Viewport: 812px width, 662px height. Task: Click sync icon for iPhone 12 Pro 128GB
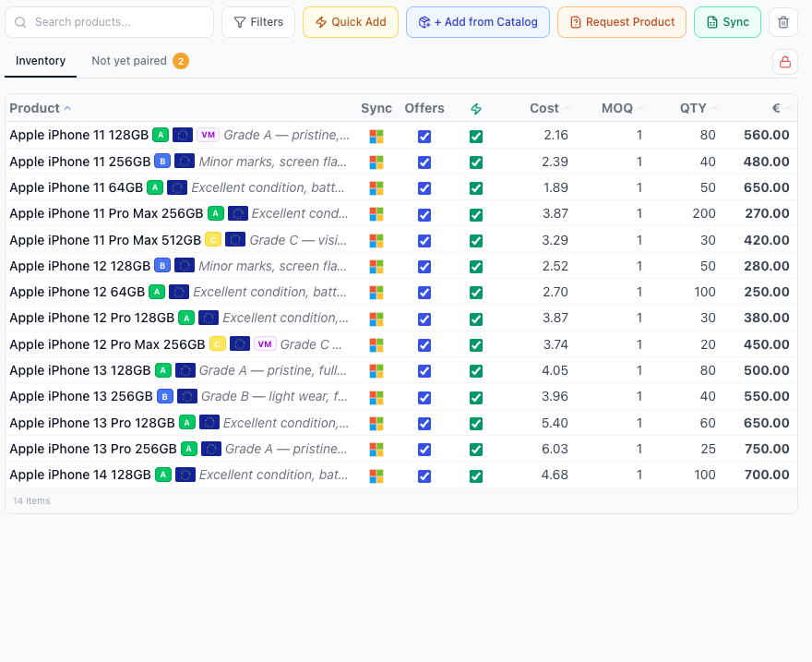tap(376, 319)
